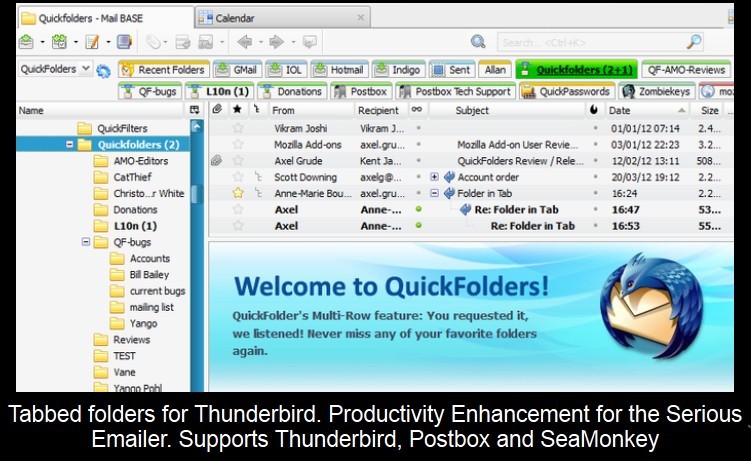The image size is (751, 461).
Task: Click the Write new message icon
Action: 92,42
